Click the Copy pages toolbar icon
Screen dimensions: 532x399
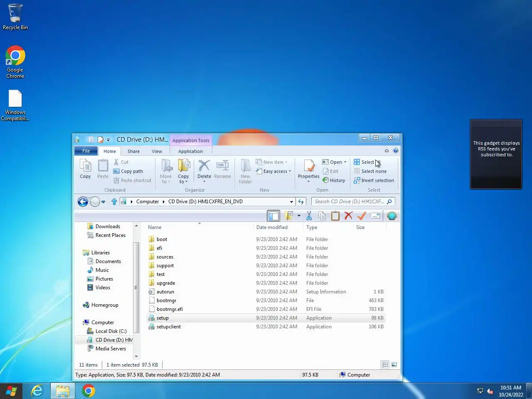tap(322, 216)
